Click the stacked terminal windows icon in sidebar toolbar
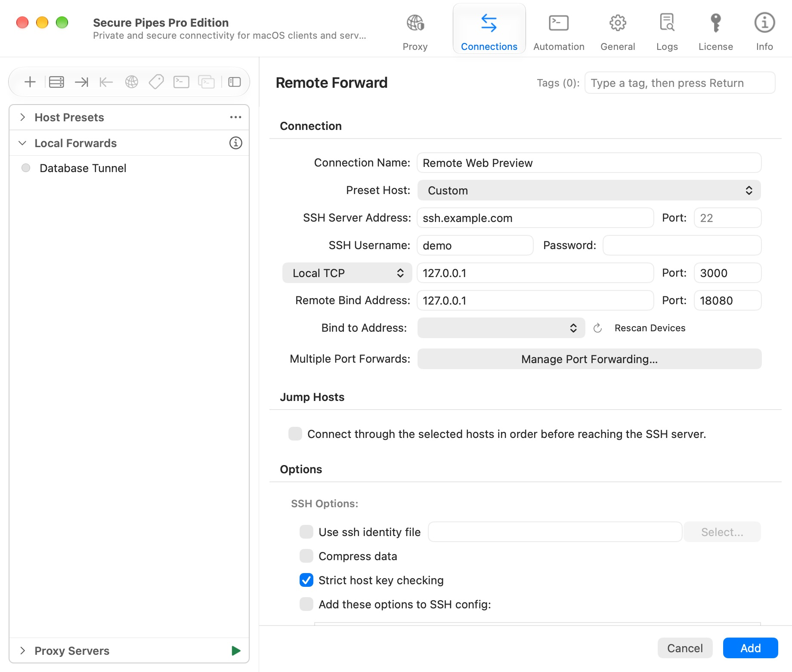This screenshot has height=672, width=792. coord(206,82)
